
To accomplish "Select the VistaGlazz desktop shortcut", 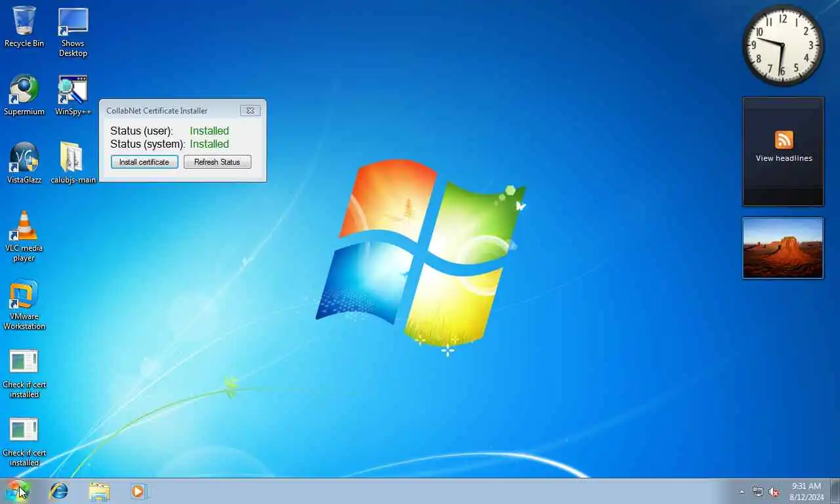I will tap(24, 163).
